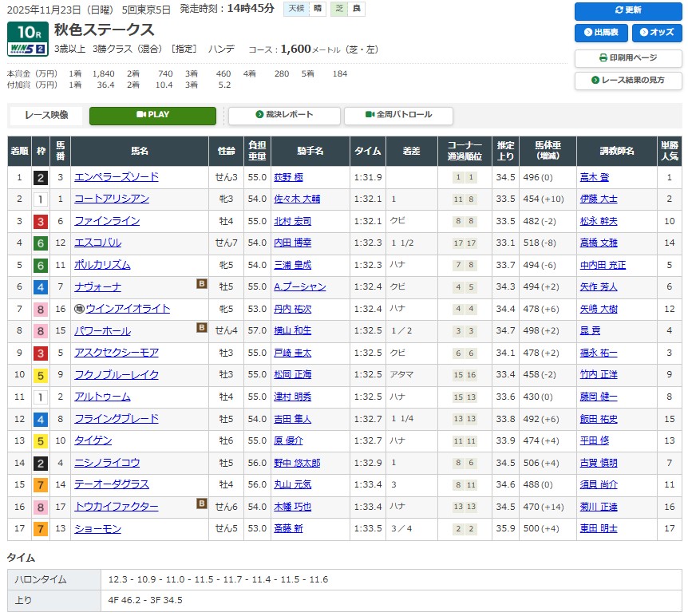Open the 印刷用ページ print view

point(628,58)
